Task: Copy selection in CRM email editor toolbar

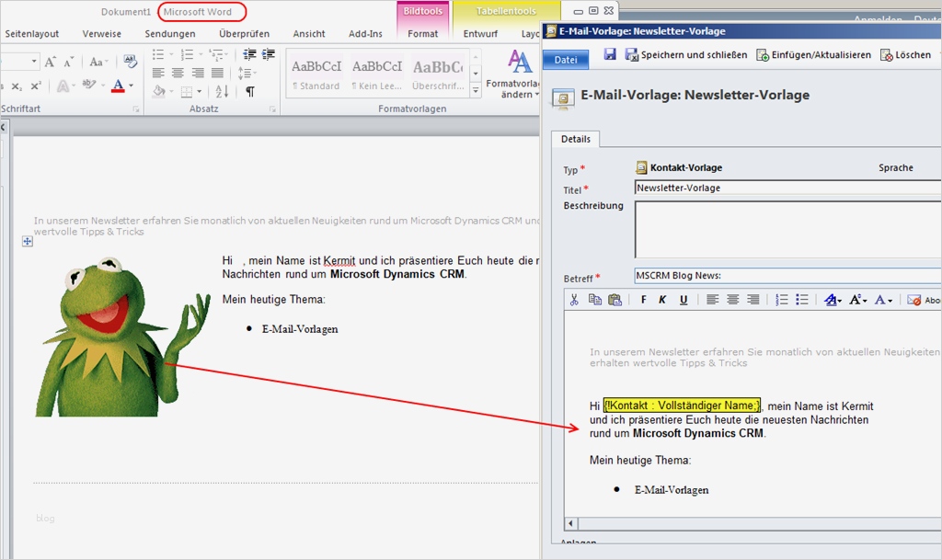Action: 595,300
